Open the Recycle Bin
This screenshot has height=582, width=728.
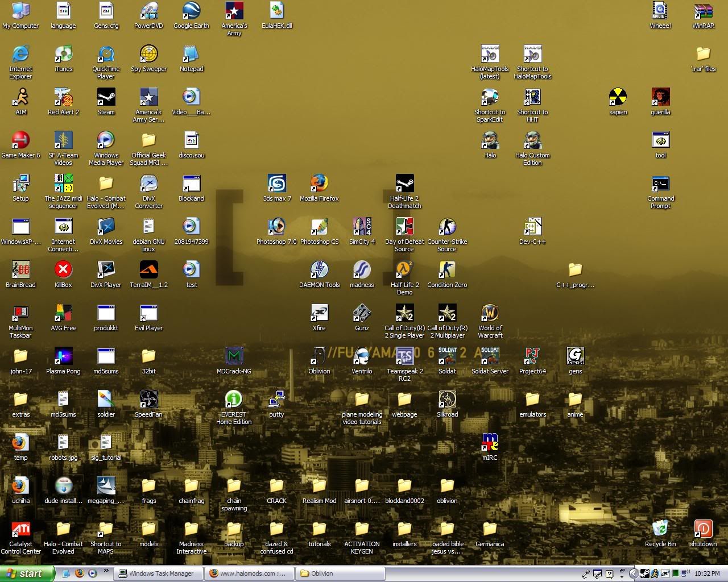[x=660, y=534]
